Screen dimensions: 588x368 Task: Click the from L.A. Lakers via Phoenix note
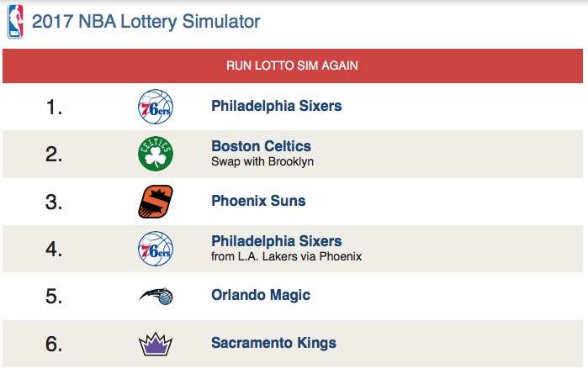click(x=286, y=256)
